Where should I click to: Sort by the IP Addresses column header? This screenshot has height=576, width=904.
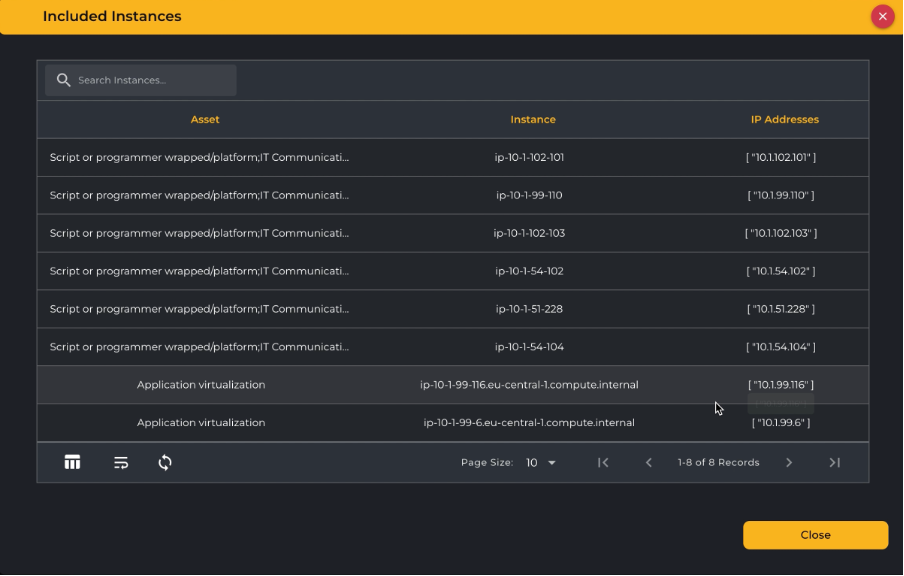click(784, 119)
